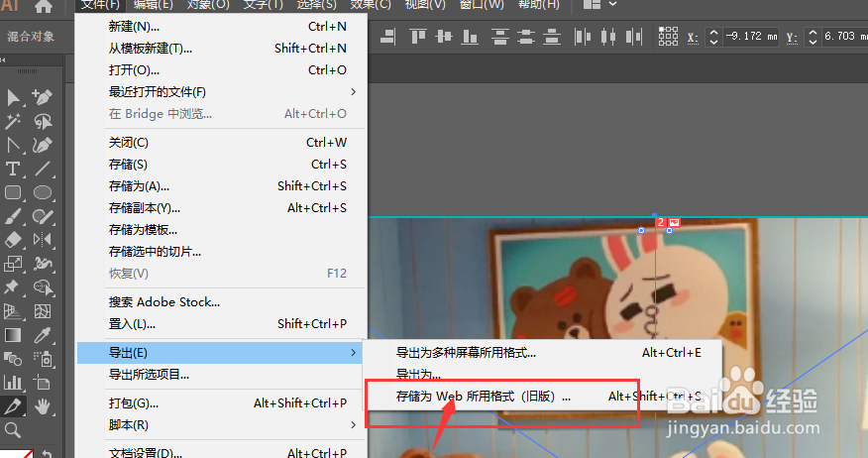Select the Slice tool
The image size is (868, 458).
pyautogui.click(x=12, y=407)
